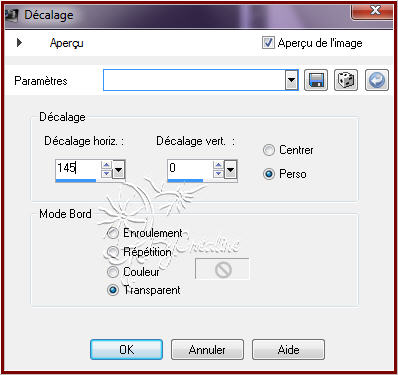Viewport: 398px width, 375px height.
Task: Open the Paramètres preset dropdown
Action: [x=291, y=80]
